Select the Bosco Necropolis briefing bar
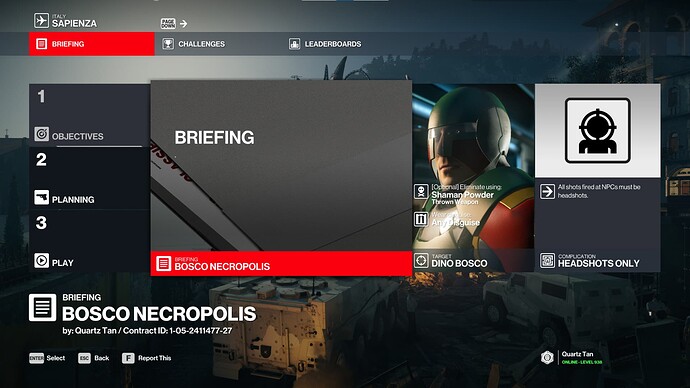Screen dimensions: 690x388 [x=281, y=264]
